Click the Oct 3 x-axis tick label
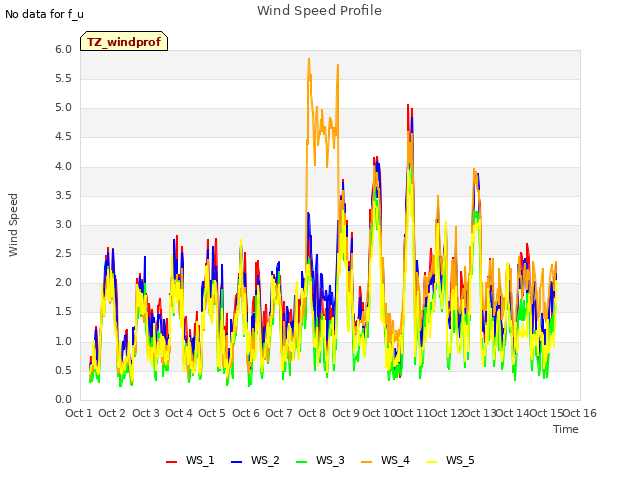The height and width of the screenshot is (480, 640). click(x=146, y=413)
